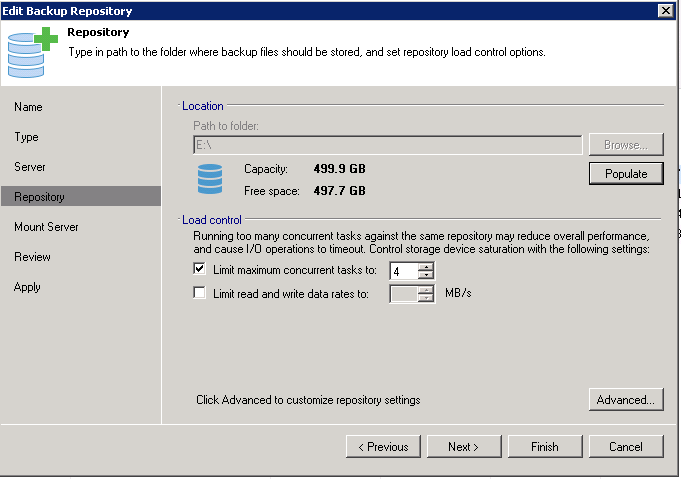Go to the Name wizard step
Screen dimensions: 681x479
[28, 107]
